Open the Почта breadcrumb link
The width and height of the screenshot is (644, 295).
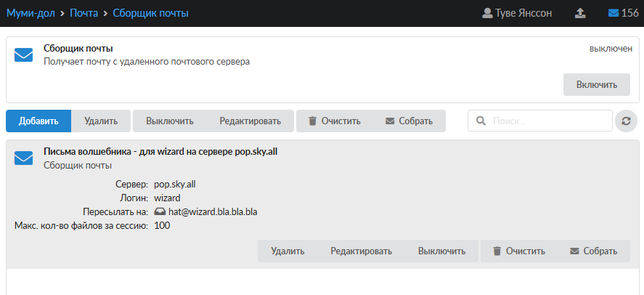click(84, 13)
